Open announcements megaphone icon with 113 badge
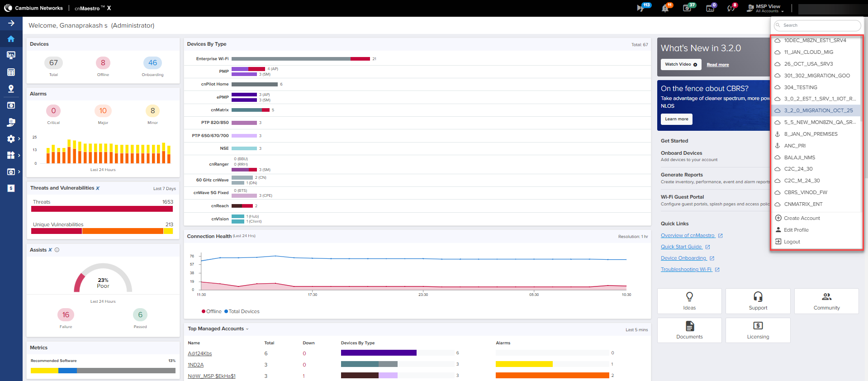The height and width of the screenshot is (381, 868). pyautogui.click(x=641, y=8)
